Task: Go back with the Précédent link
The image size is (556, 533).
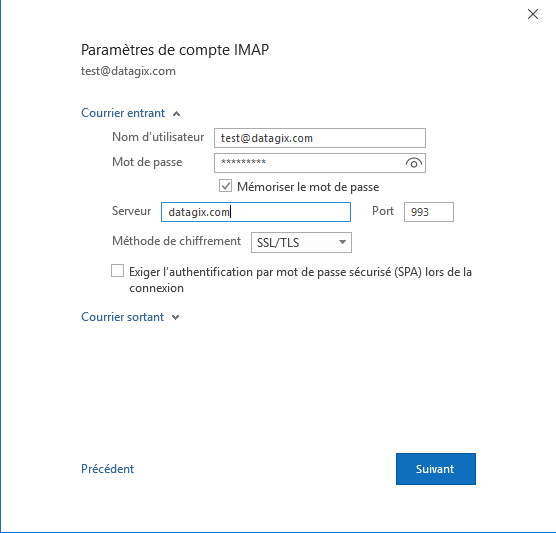Action: click(107, 469)
